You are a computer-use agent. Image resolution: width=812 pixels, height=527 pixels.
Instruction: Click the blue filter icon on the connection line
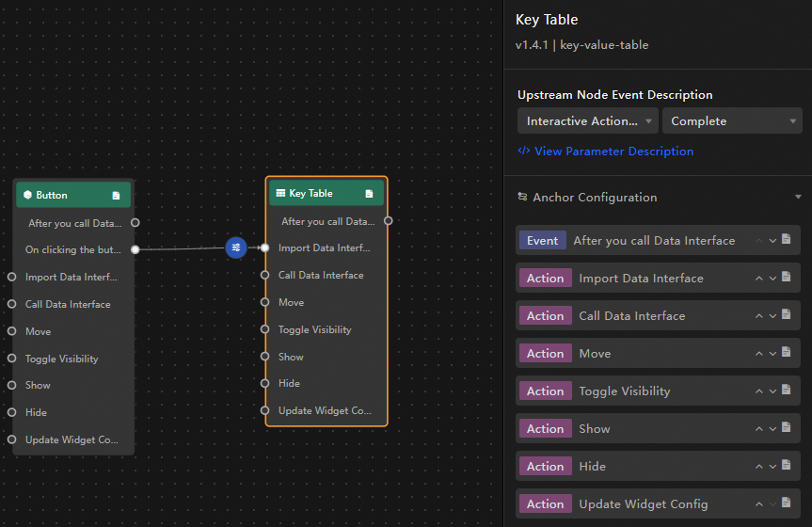(x=235, y=248)
